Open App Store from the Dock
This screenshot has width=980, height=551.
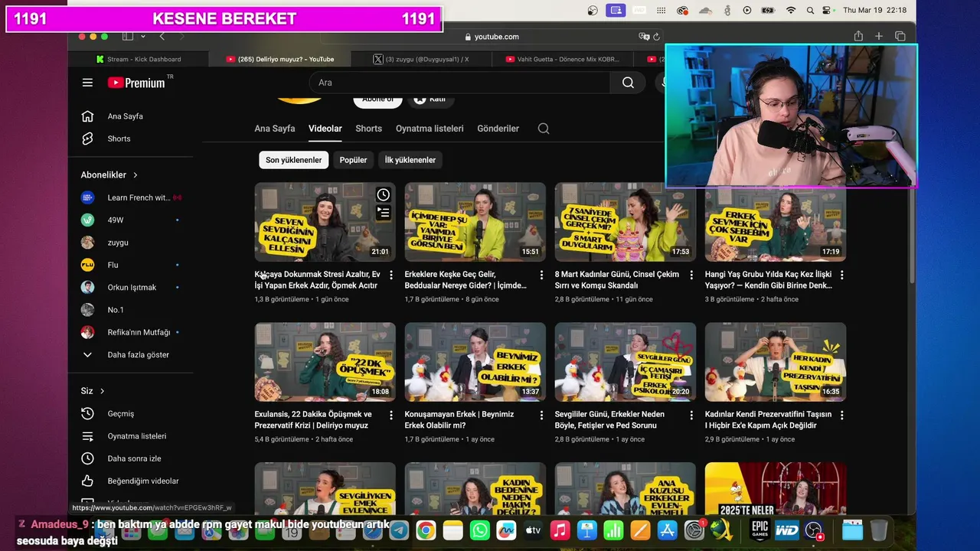(668, 530)
